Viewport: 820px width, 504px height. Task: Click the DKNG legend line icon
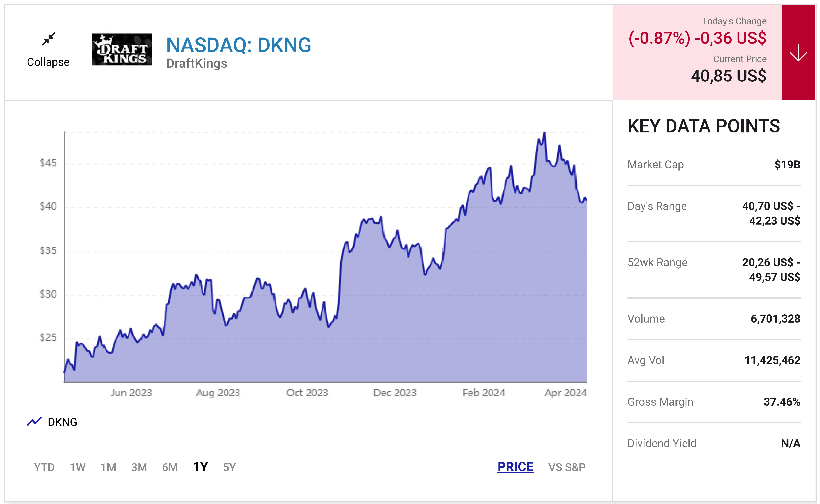34,421
